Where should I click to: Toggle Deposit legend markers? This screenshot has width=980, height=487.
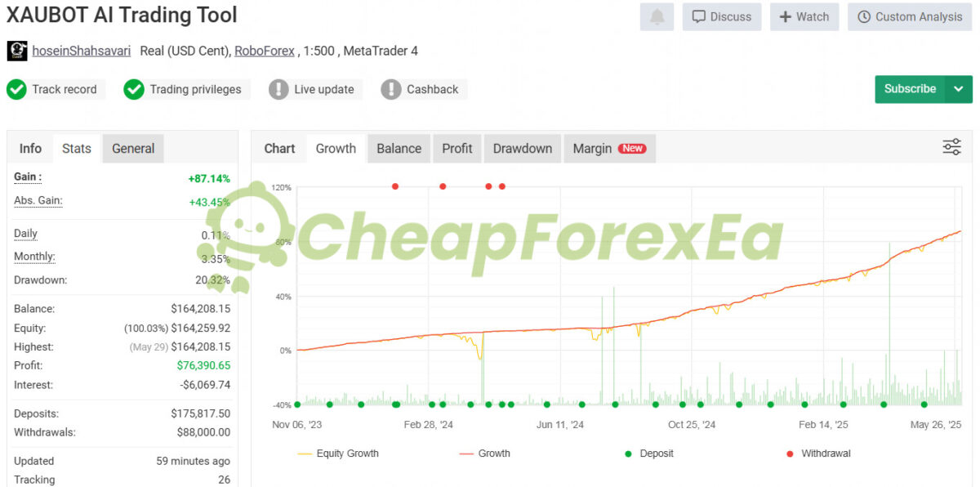pos(649,453)
